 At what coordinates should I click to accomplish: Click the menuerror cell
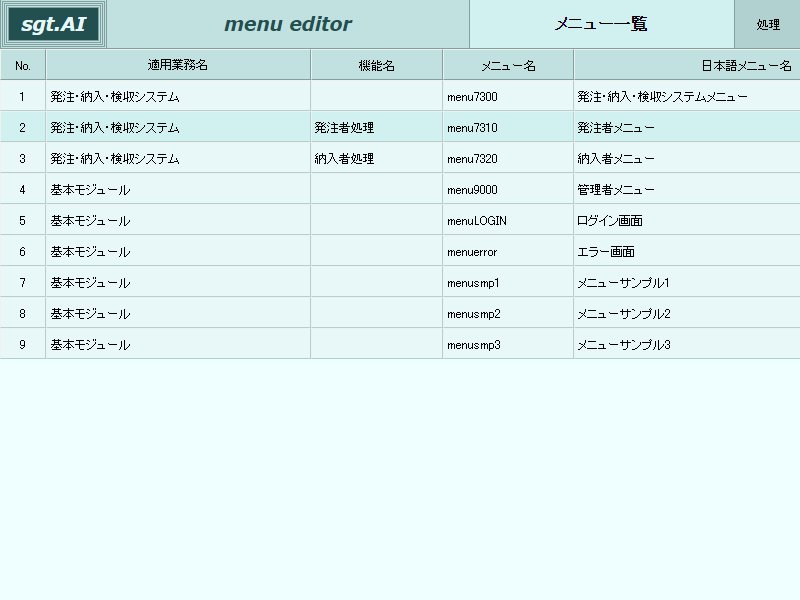508,252
